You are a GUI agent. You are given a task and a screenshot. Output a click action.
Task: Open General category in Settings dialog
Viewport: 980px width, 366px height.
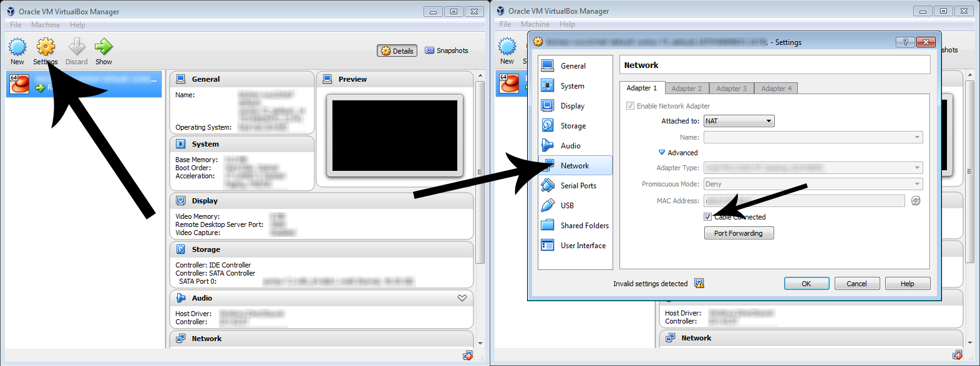pos(575,65)
